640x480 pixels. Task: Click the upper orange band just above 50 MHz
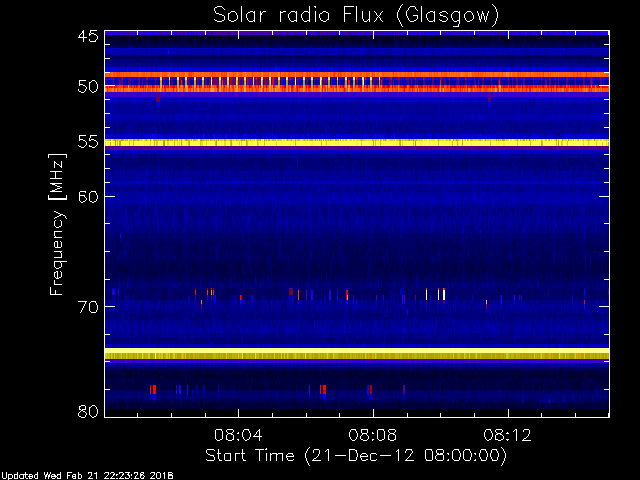(x=357, y=75)
